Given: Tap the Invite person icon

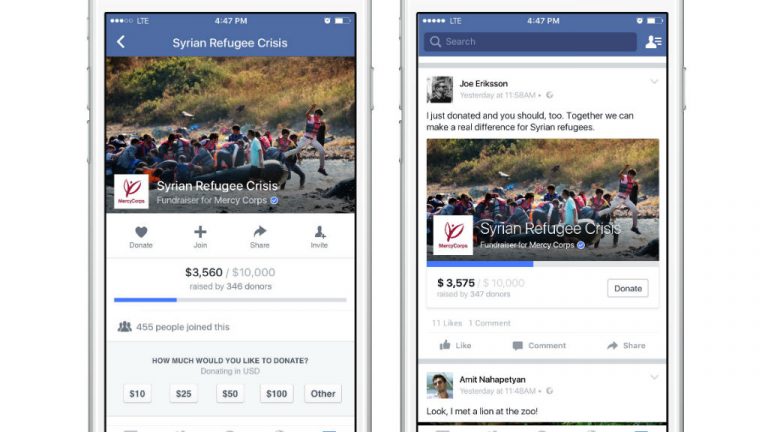Looking at the screenshot, I should 319,232.
